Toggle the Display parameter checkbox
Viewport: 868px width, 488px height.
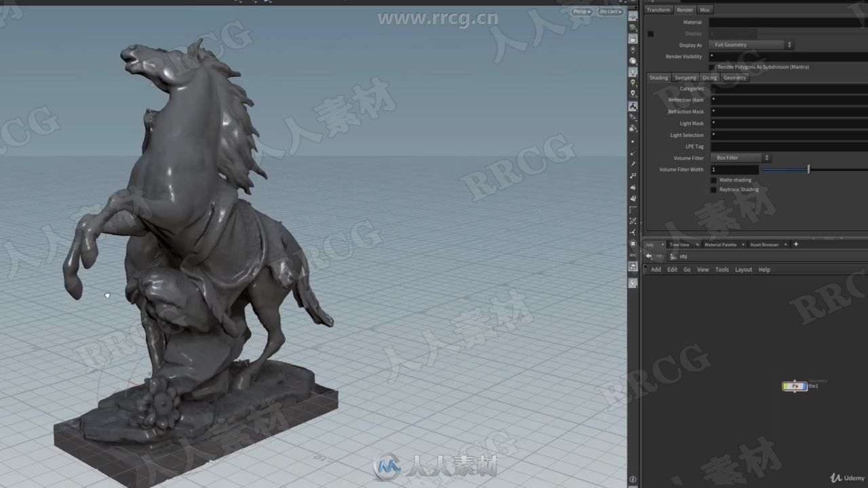pos(651,34)
